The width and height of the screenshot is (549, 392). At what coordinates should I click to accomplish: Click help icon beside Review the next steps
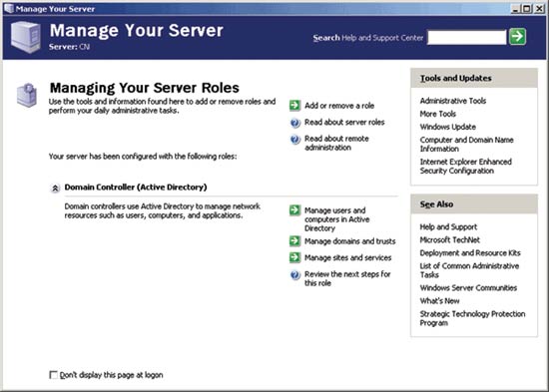(295, 274)
